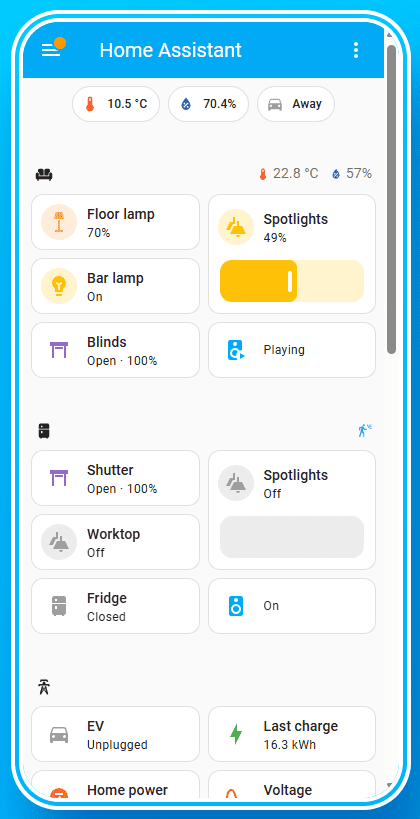420x819 pixels.
Task: Click the kitchen motion sensor icon
Action: [x=365, y=430]
